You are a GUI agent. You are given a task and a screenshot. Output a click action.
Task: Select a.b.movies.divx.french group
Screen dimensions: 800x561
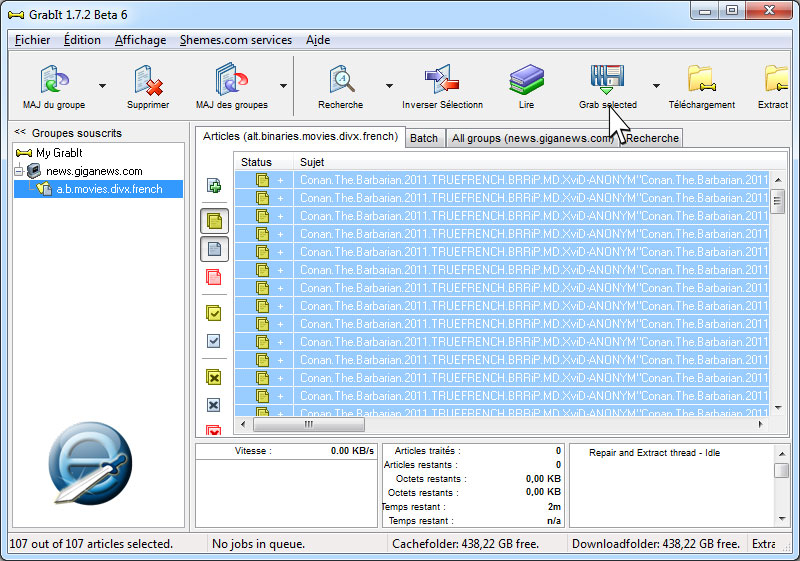pos(109,189)
